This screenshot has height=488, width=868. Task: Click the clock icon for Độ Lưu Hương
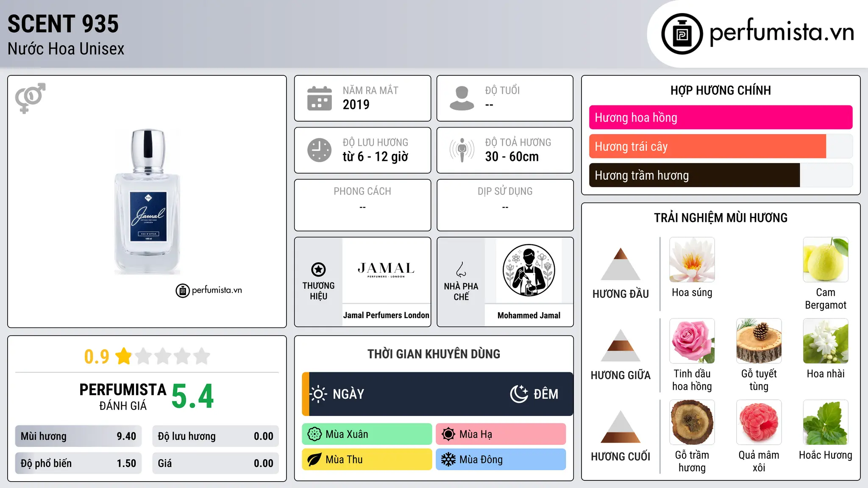[x=320, y=150]
